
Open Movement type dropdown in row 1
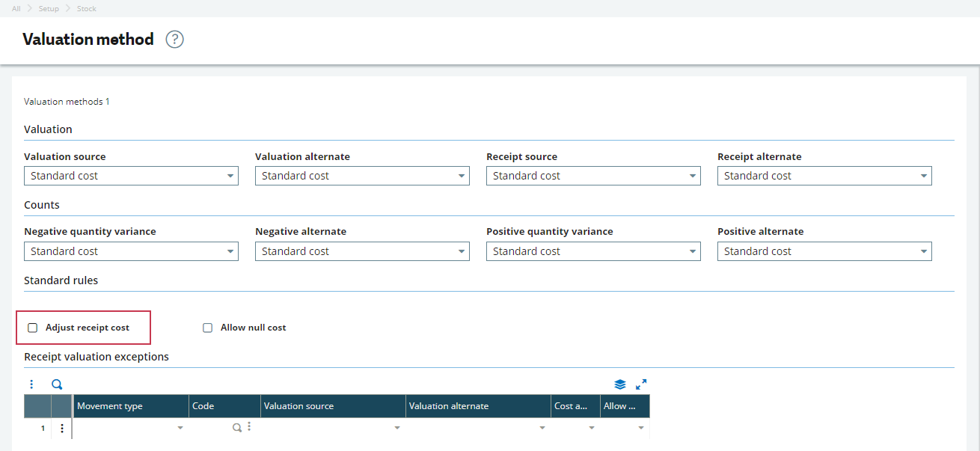180,429
